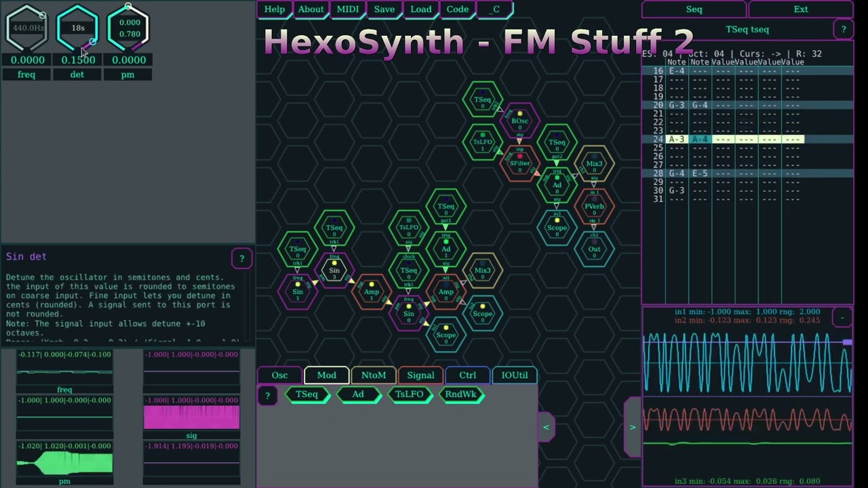
Task: Select the TSeq node above Ad 1
Action: coord(446,206)
